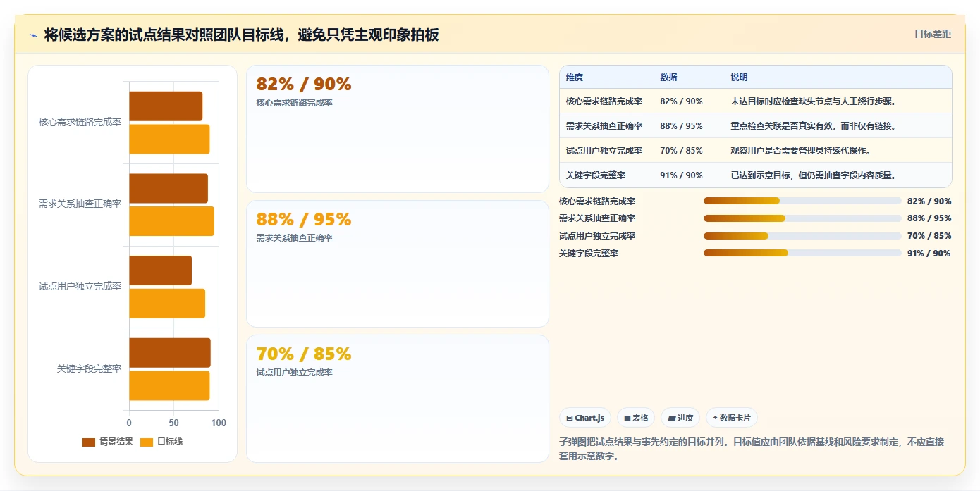Click the orange 目标线 bar for 试点用户独立完成率
Screen dimensions: 980x491
(x=167, y=304)
